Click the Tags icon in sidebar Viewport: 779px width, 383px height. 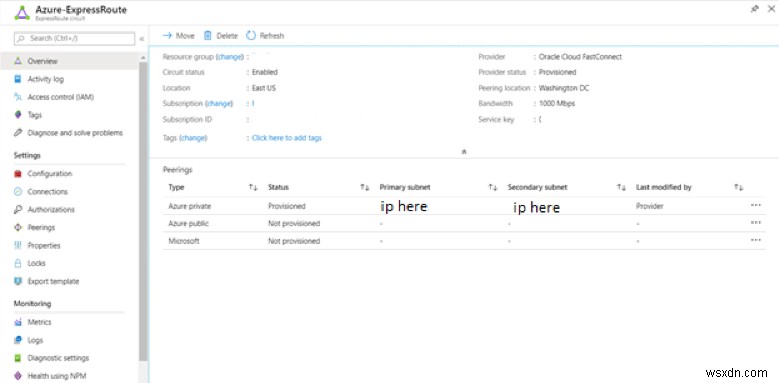(18, 115)
